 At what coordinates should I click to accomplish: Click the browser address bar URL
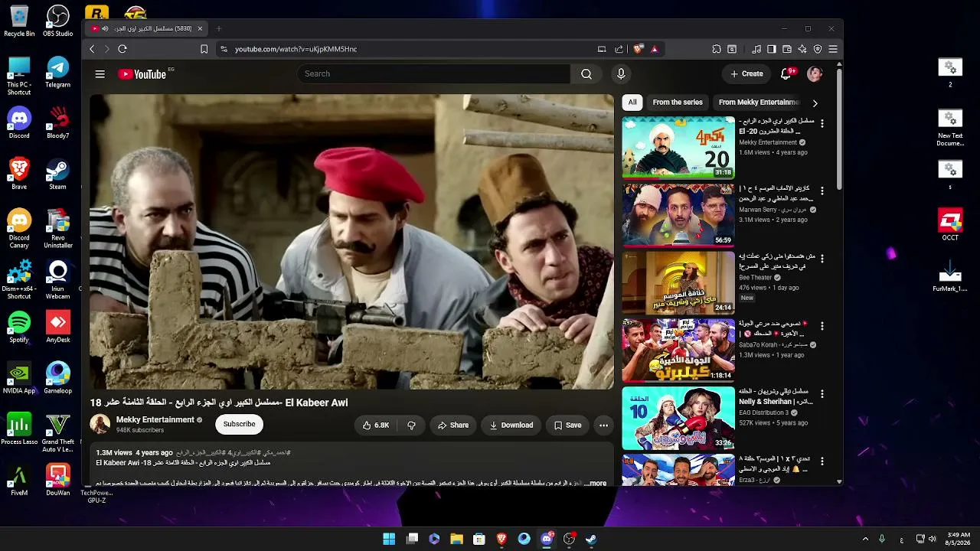pyautogui.click(x=296, y=49)
